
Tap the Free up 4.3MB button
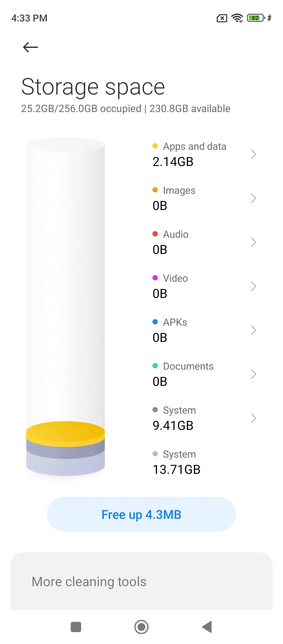point(141,514)
